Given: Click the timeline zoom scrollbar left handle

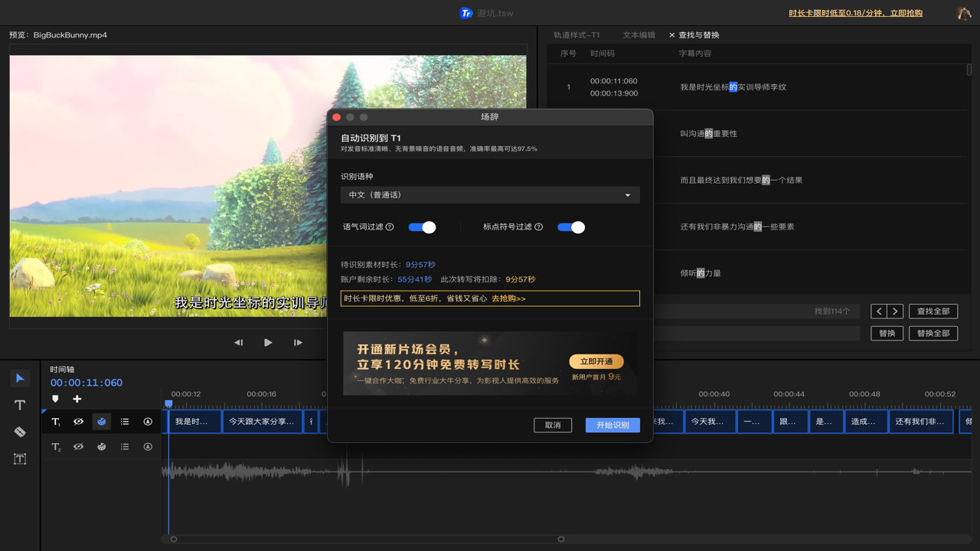Looking at the screenshot, I should [x=174, y=539].
